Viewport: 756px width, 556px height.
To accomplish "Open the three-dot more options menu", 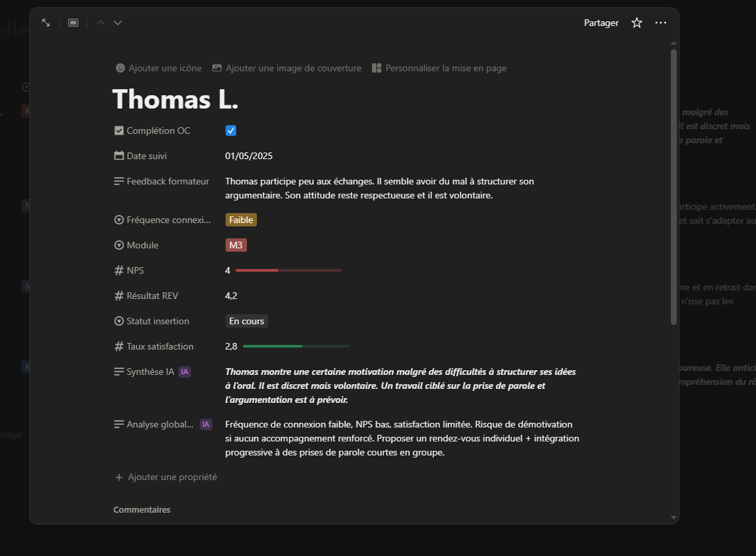I will pyautogui.click(x=661, y=23).
